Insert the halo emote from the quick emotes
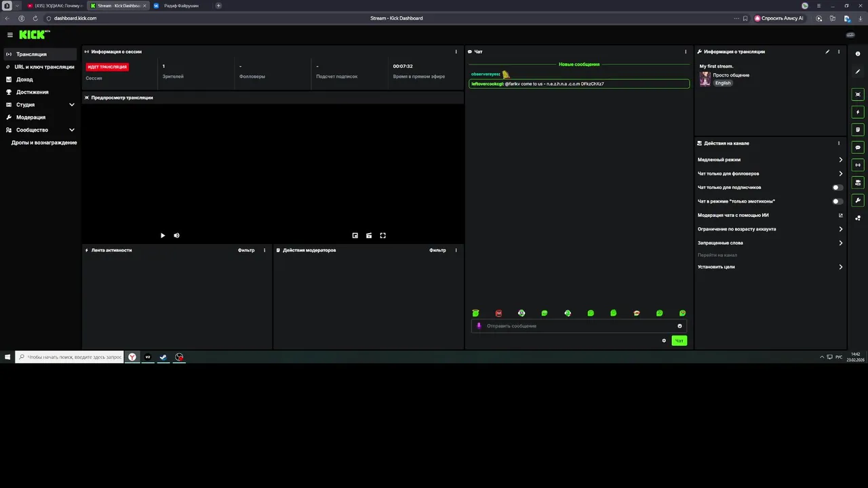Image resolution: width=868 pixels, height=488 pixels. (476, 313)
